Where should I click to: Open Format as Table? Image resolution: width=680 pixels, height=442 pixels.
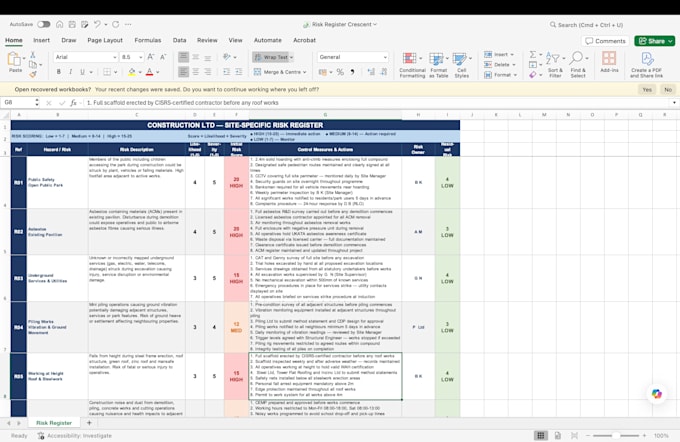pyautogui.click(x=438, y=65)
